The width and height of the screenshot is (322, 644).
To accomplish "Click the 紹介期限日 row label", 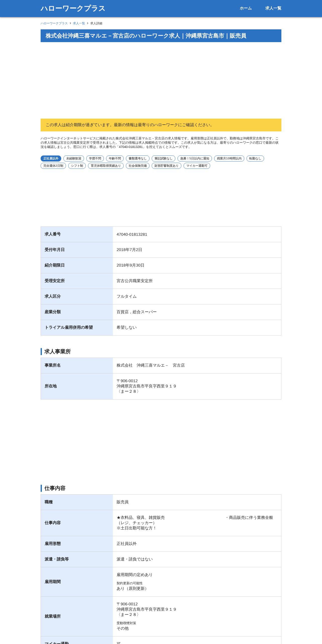I will pos(55,265).
